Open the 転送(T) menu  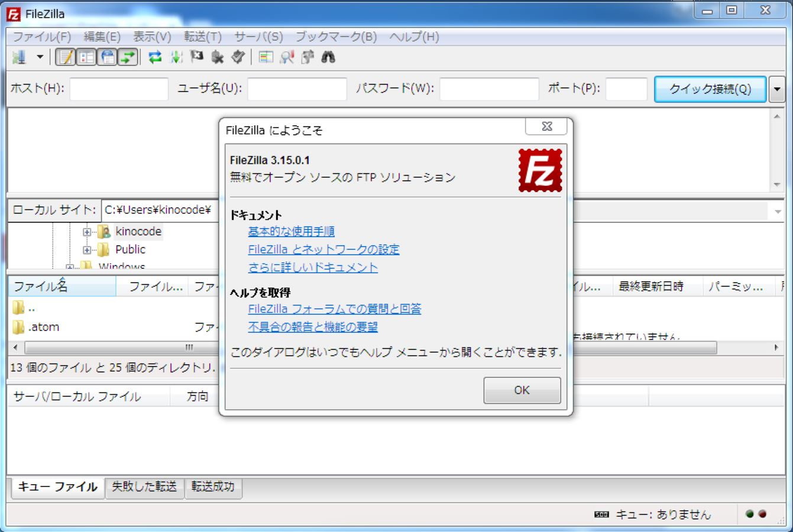pyautogui.click(x=203, y=37)
